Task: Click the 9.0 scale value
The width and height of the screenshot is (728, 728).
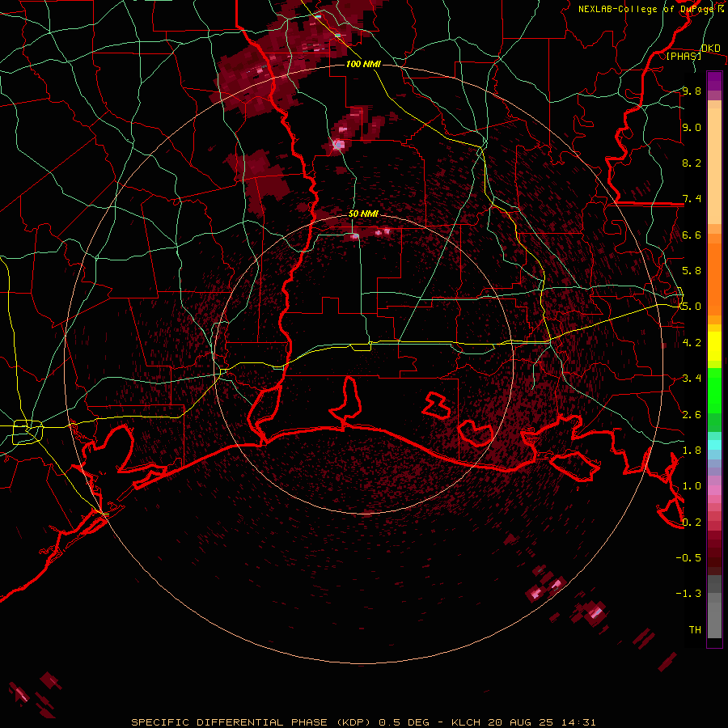Action: tap(692, 127)
